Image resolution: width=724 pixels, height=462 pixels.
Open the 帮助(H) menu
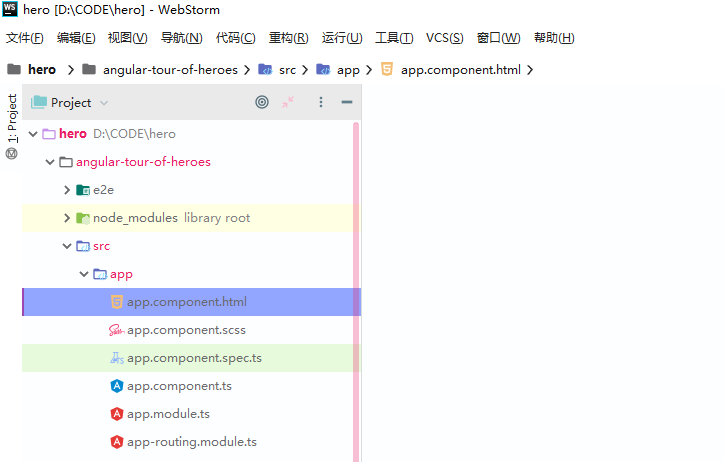point(554,38)
